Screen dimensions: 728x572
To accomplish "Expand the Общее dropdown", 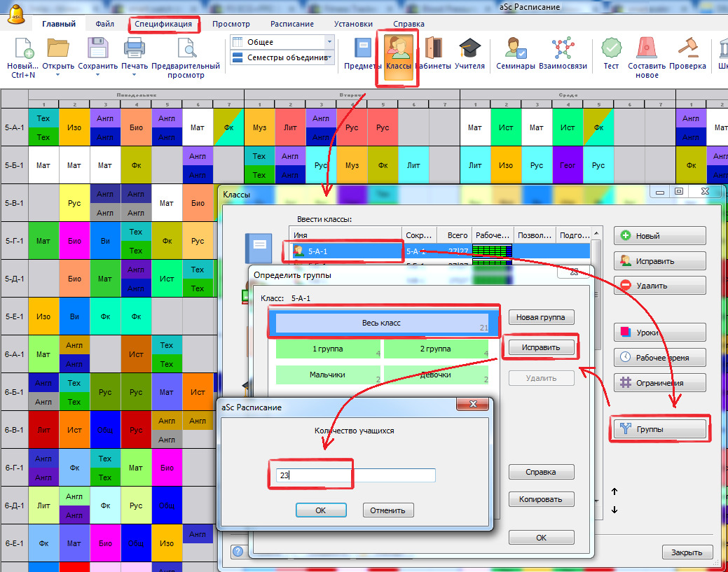I will 329,42.
